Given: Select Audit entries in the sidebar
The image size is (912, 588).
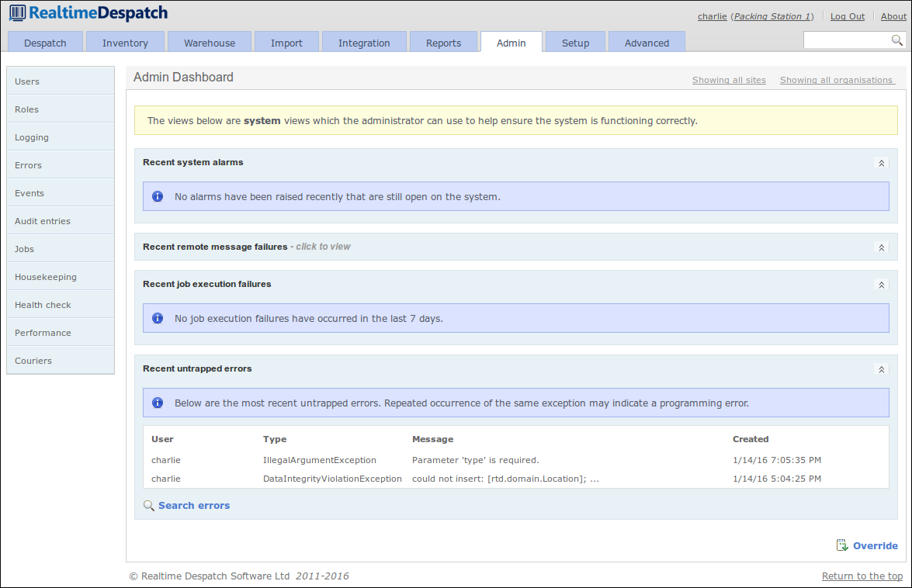Looking at the screenshot, I should [61, 221].
